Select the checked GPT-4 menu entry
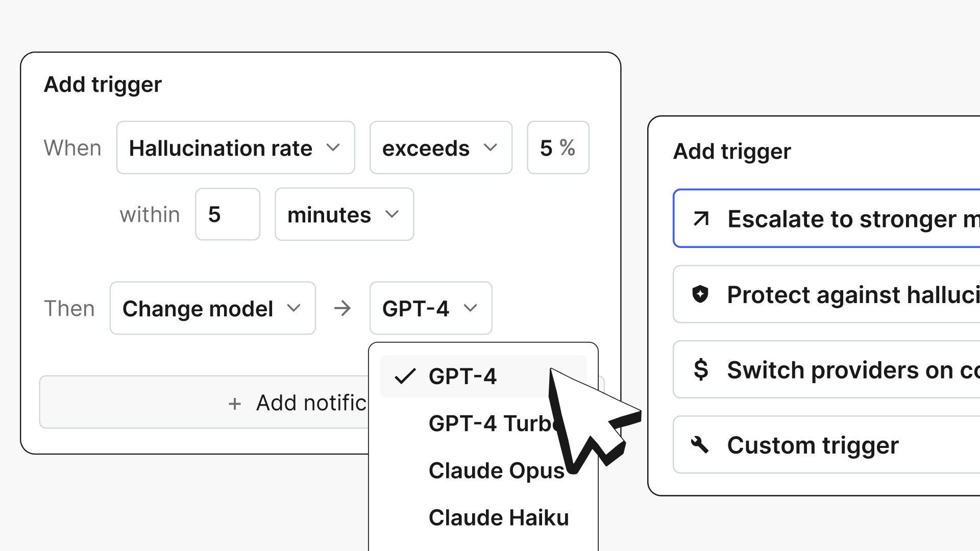The image size is (980, 551). coord(483,377)
